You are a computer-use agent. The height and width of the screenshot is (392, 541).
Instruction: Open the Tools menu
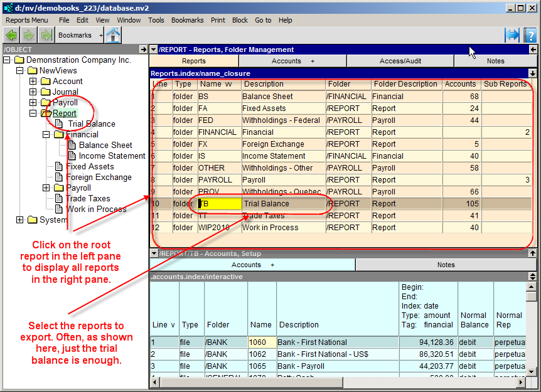(156, 20)
